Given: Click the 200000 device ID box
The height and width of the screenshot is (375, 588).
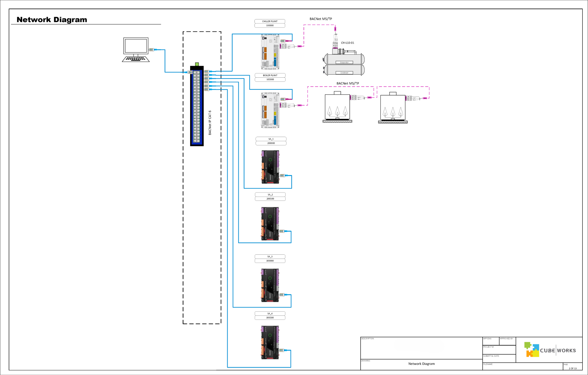Looking at the screenshot, I should pyautogui.click(x=271, y=143).
